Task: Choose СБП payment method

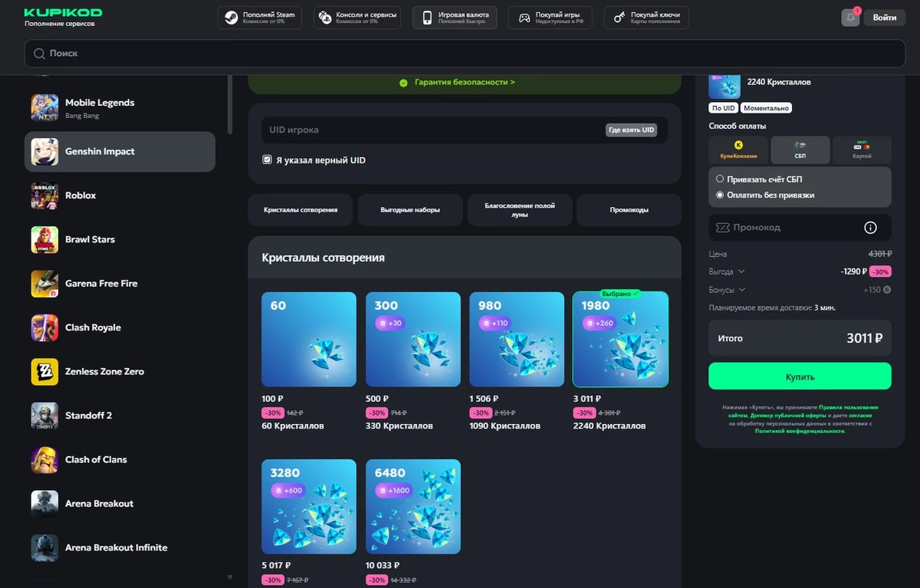Action: coord(800,149)
